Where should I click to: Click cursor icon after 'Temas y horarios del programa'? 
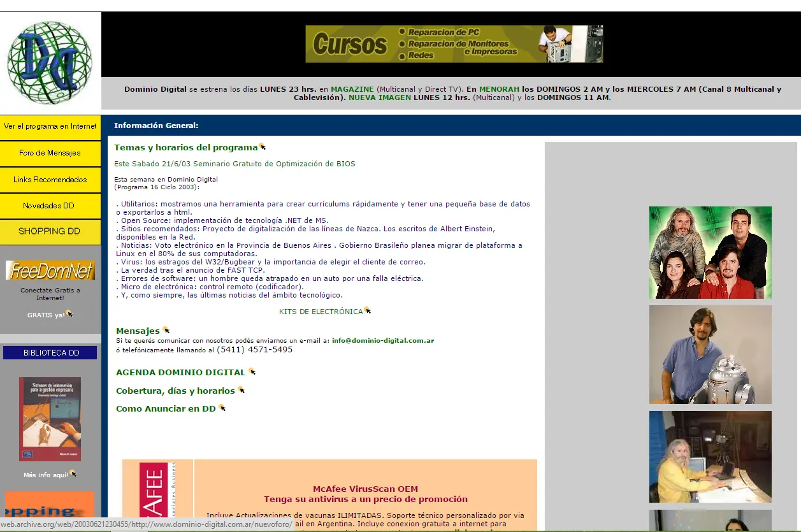pos(262,147)
